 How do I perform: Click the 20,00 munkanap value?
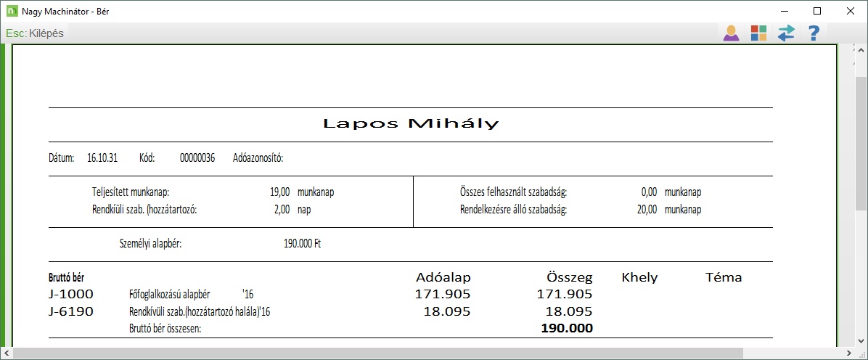click(x=669, y=210)
